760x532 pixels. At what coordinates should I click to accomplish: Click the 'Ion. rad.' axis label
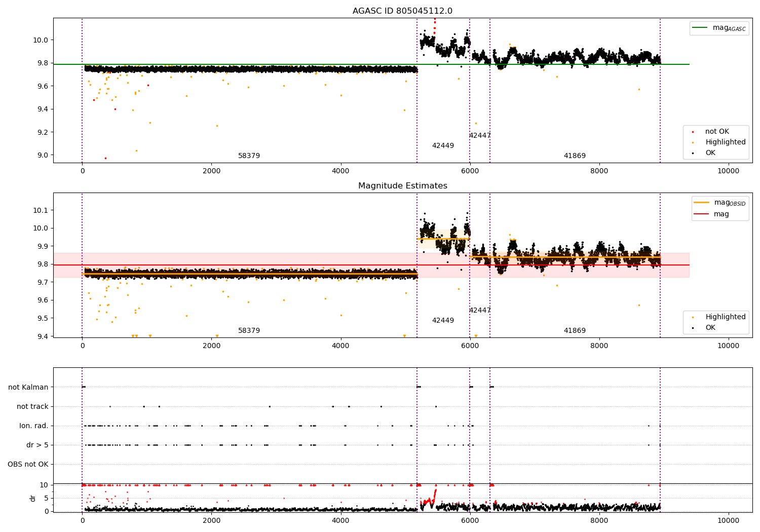34,426
